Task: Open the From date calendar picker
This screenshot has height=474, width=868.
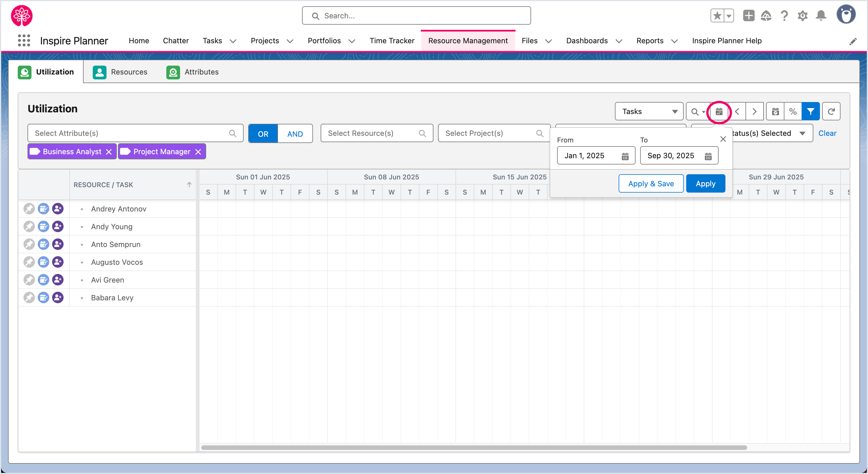Action: point(625,156)
